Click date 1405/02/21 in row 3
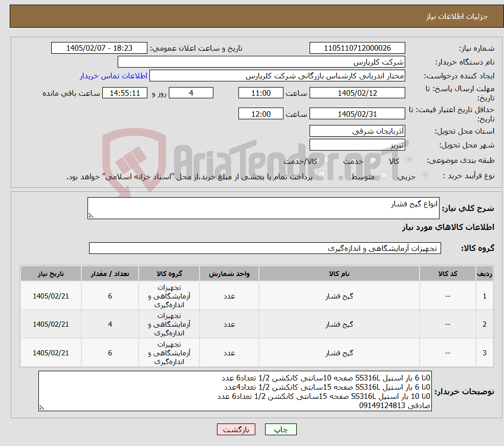 click(51, 353)
